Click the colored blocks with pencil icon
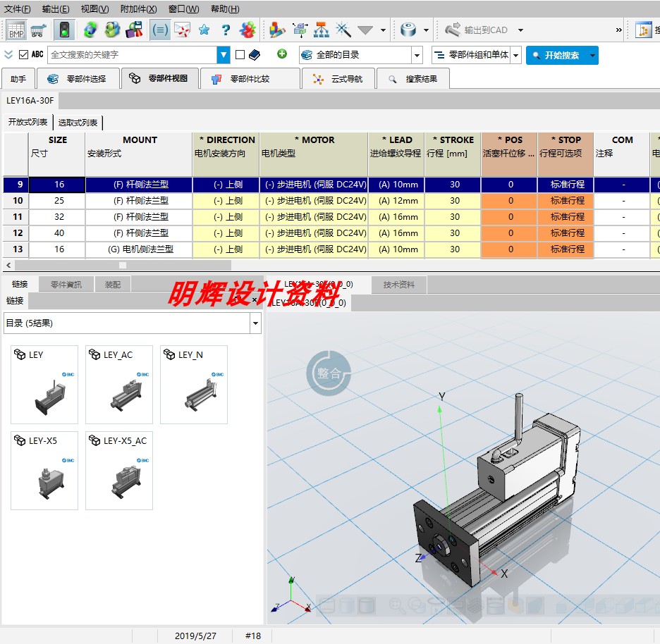 277,30
